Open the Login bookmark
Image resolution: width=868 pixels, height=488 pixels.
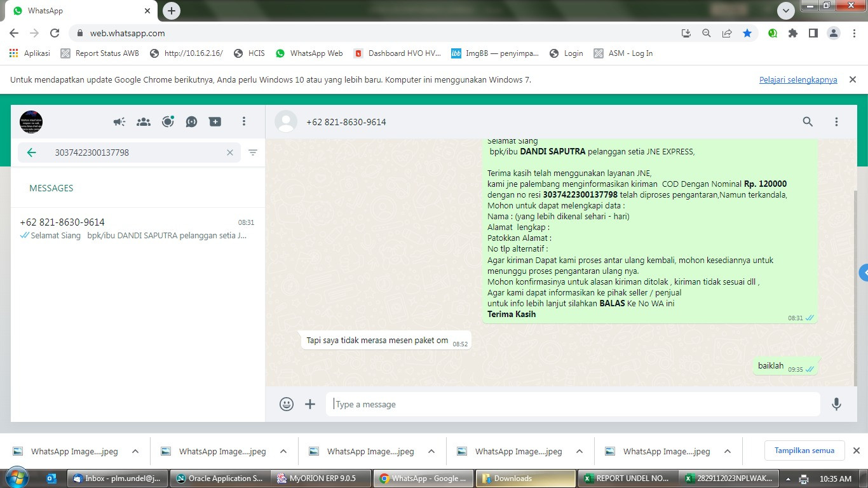tap(566, 53)
